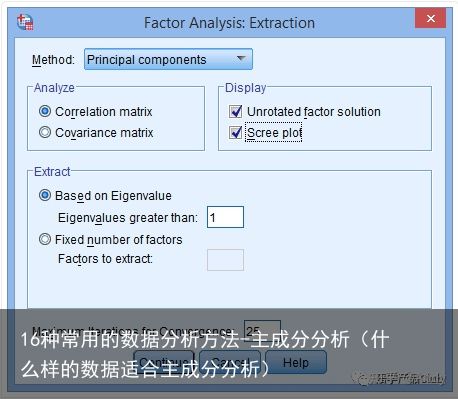Select the Principal components combo box
The image size is (458, 399).
click(x=168, y=59)
